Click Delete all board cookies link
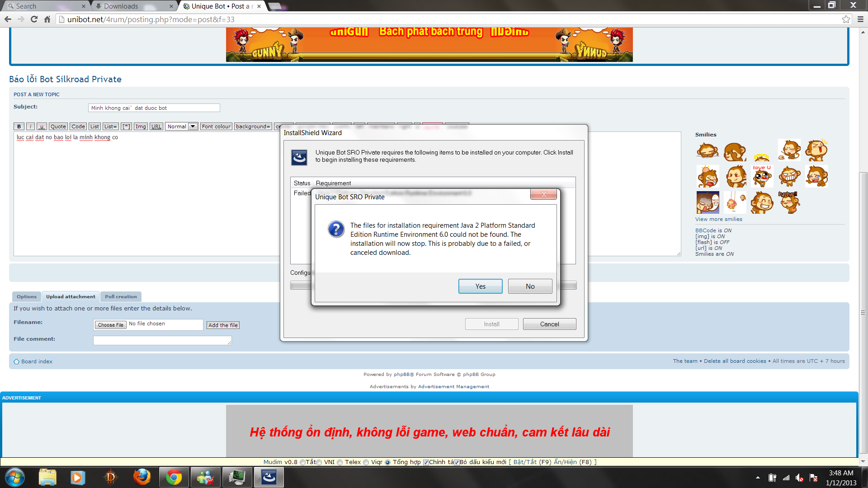 (735, 361)
